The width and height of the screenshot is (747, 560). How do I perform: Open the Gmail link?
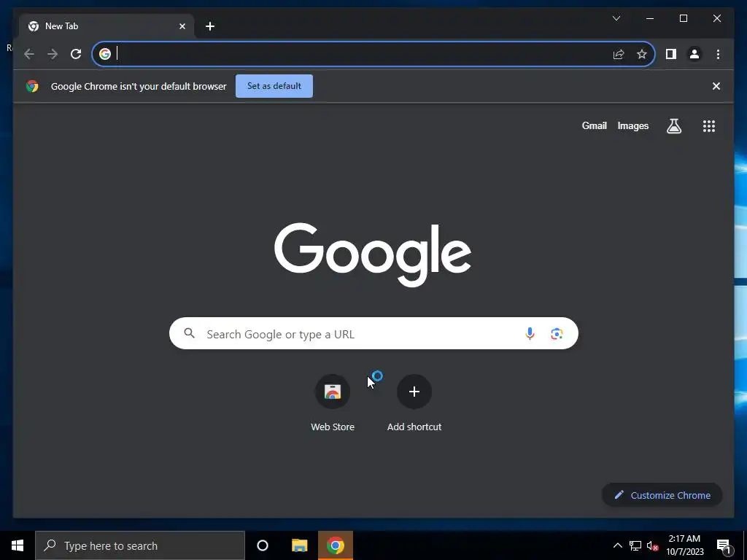[x=594, y=125]
